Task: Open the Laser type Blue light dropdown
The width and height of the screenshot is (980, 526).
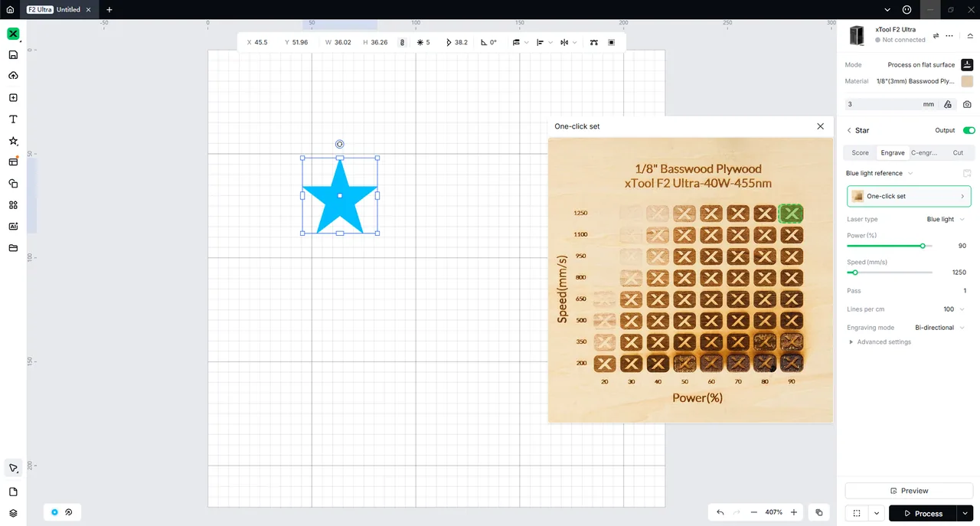Action: [x=946, y=219]
